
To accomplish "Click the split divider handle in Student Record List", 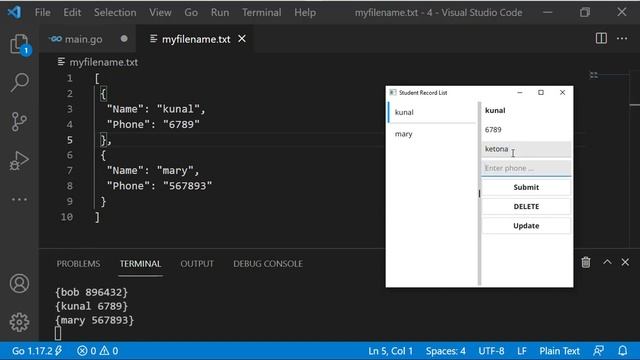I will point(479,193).
